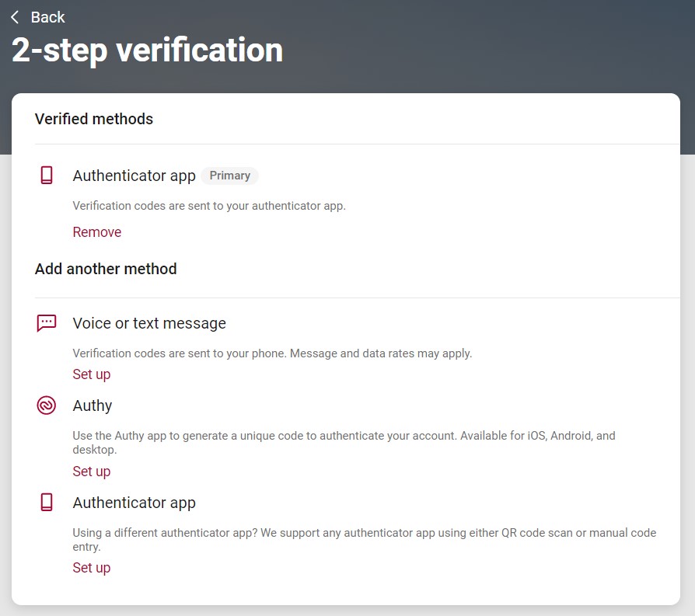Set up Voice or text message verification
695x616 pixels.
point(92,374)
